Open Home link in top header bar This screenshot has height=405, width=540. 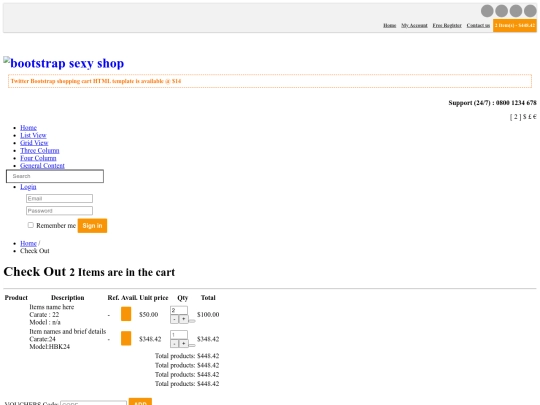click(390, 25)
